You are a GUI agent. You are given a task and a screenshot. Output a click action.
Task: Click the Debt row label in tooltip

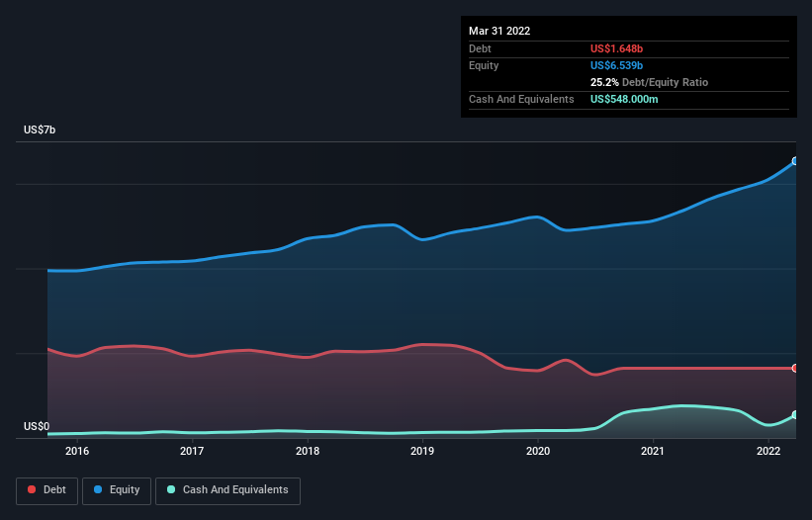coord(480,48)
